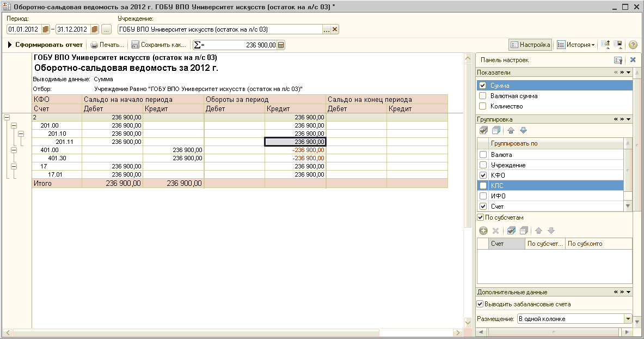Click the help question mark icon

633,45
